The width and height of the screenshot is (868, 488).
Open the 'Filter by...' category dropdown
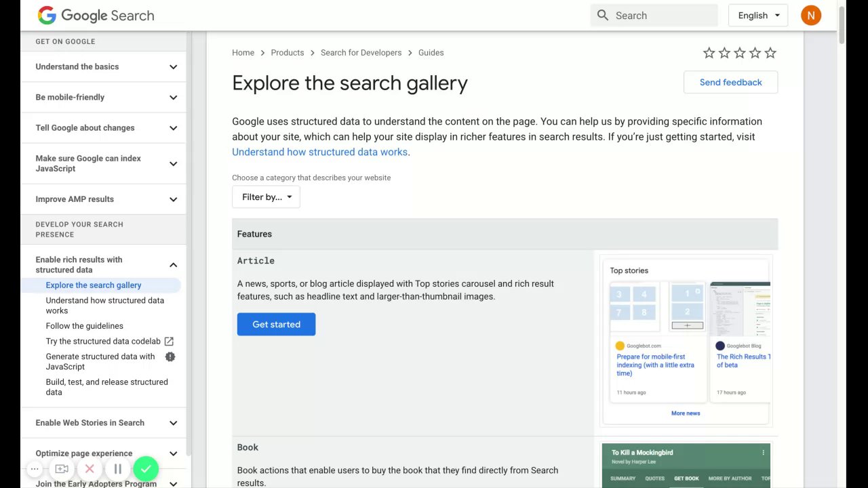click(266, 197)
